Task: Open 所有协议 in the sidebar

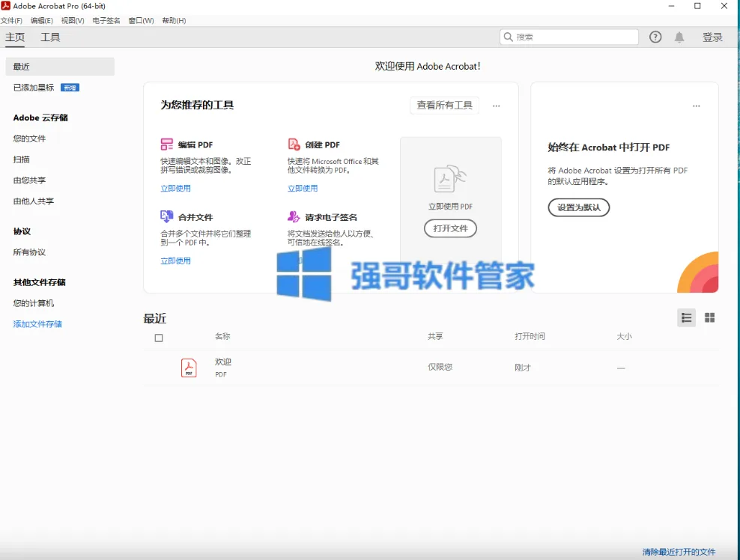Action: [x=29, y=252]
